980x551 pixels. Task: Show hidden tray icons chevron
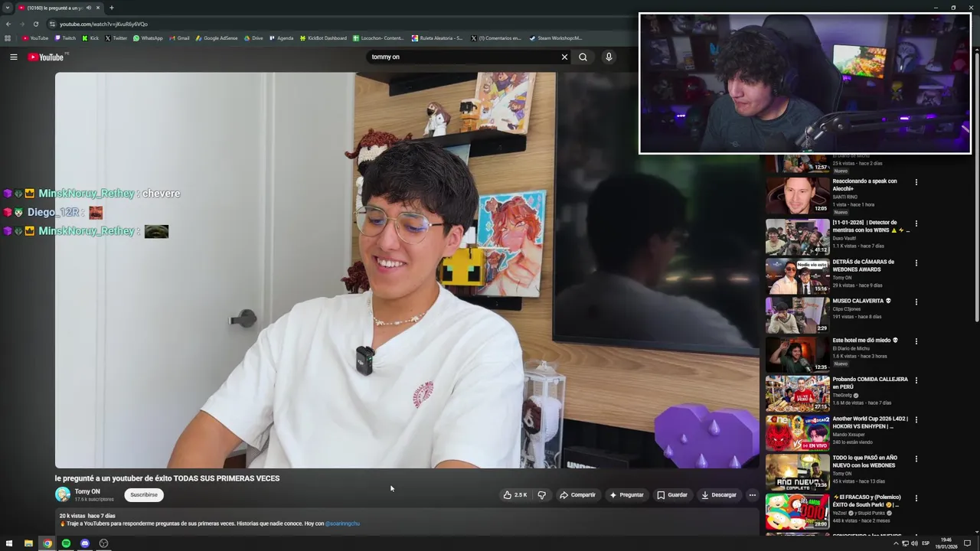tap(896, 543)
